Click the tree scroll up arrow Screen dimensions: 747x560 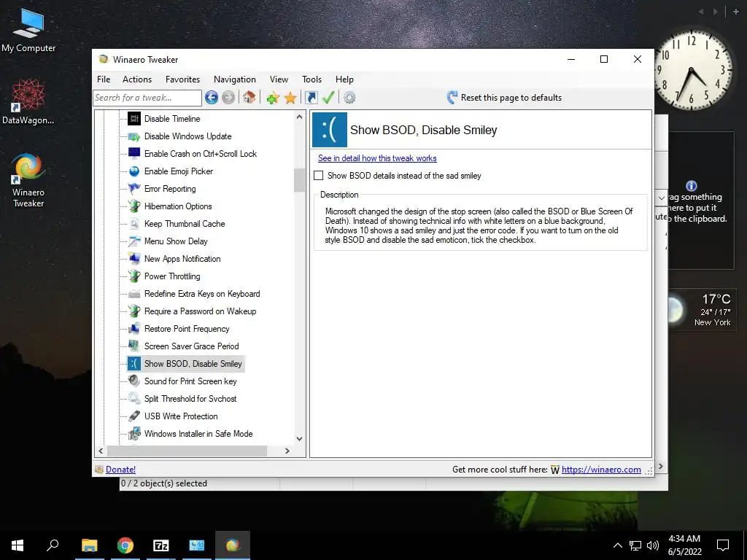[299, 117]
